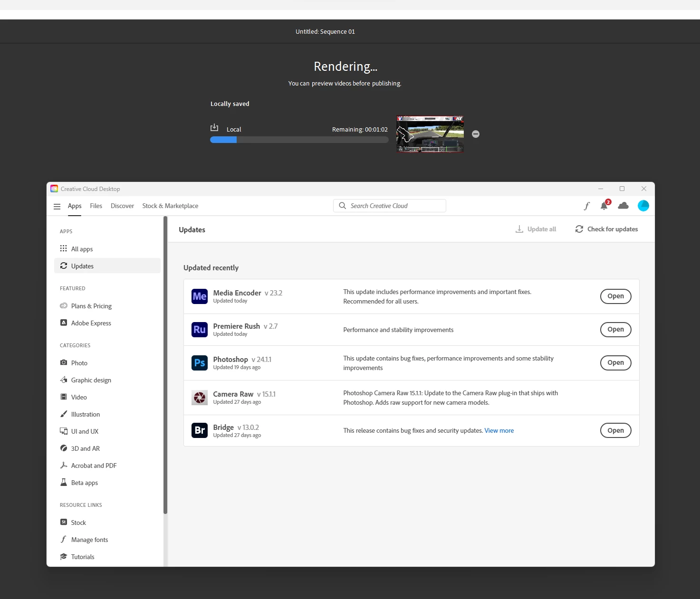Click the Bridge app icon

(200, 430)
